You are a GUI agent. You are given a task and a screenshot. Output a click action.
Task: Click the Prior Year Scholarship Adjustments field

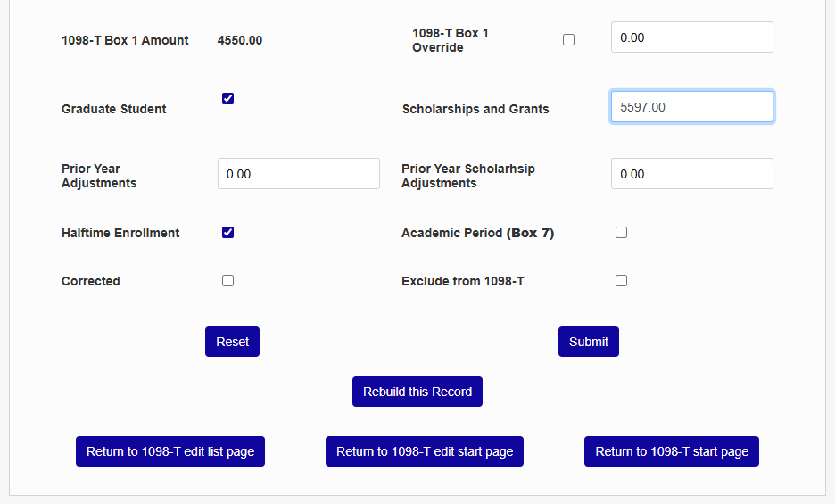click(x=691, y=174)
